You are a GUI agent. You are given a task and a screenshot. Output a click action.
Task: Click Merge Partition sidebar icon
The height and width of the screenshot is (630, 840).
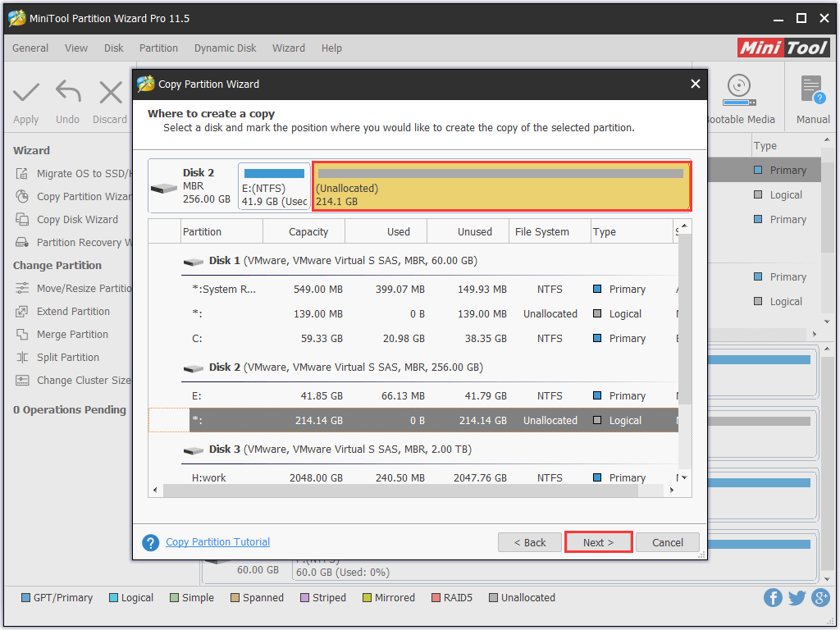click(x=22, y=335)
